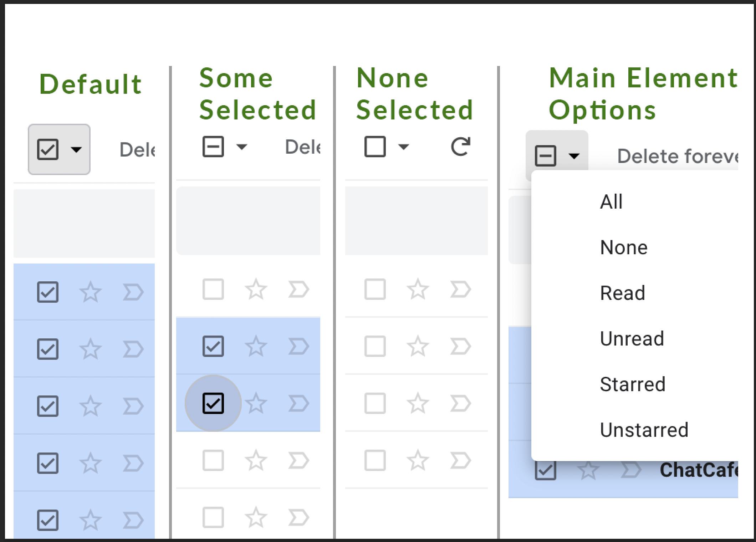This screenshot has height=542, width=756.
Task: Uncheck the ChatCafe email checkbox
Action: coord(546,470)
